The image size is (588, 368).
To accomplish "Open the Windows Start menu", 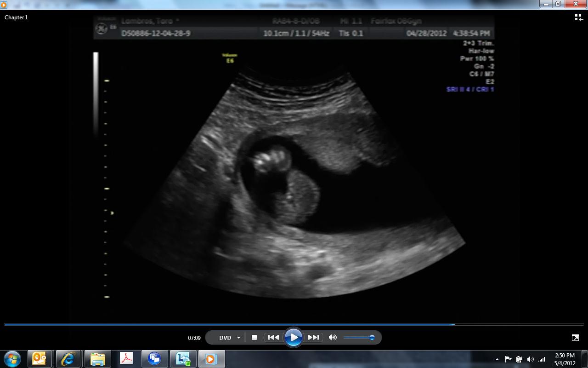I will (x=12, y=359).
